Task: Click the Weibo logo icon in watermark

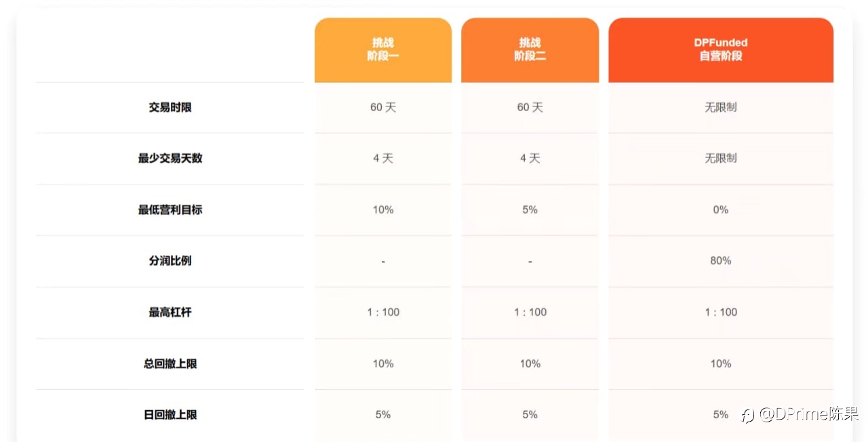Action: click(x=748, y=414)
